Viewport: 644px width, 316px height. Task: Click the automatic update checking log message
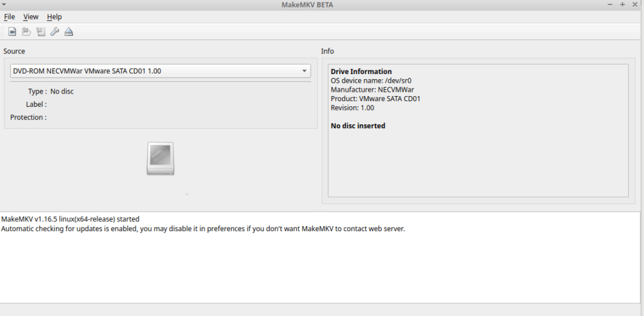pyautogui.click(x=203, y=229)
